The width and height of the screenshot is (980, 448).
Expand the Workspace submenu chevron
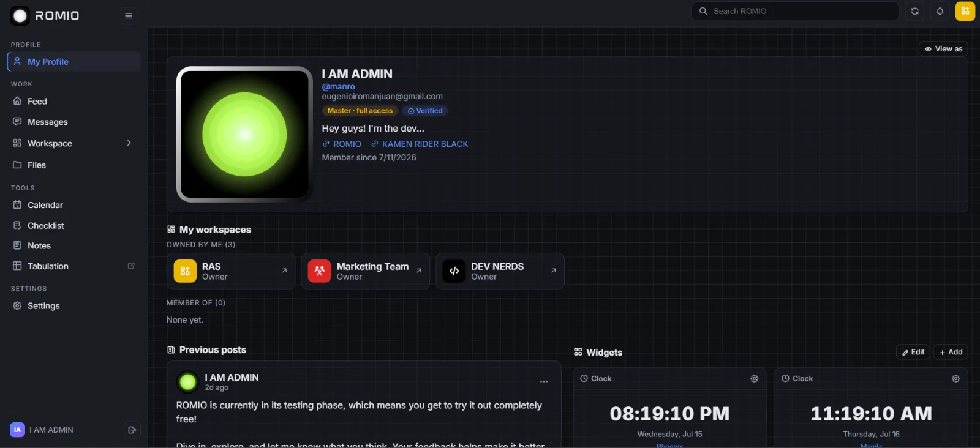pyautogui.click(x=129, y=143)
